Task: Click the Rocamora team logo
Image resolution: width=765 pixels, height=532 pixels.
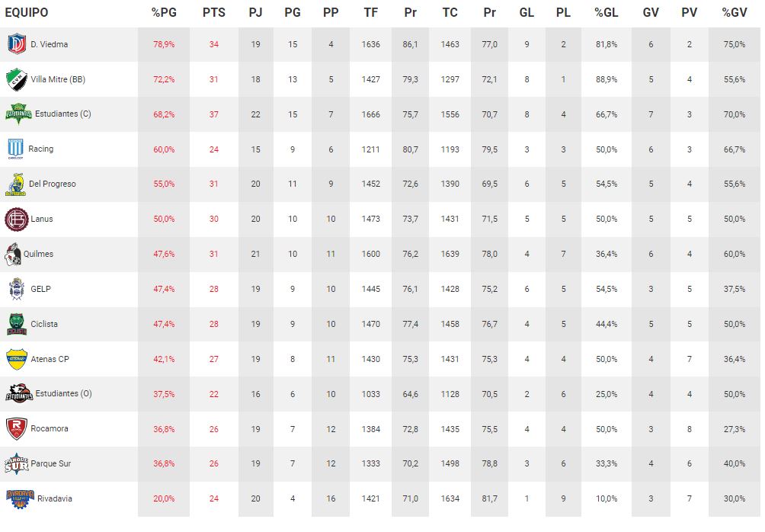Action: click(16, 429)
